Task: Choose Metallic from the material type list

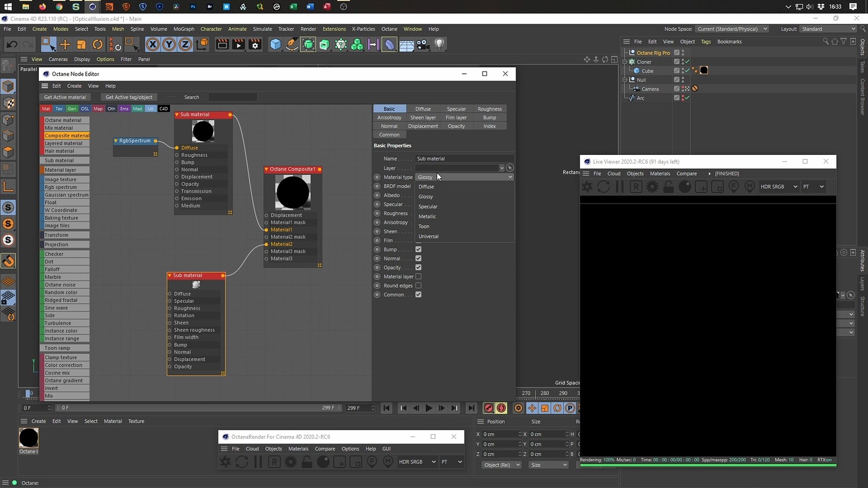Action: pyautogui.click(x=427, y=216)
